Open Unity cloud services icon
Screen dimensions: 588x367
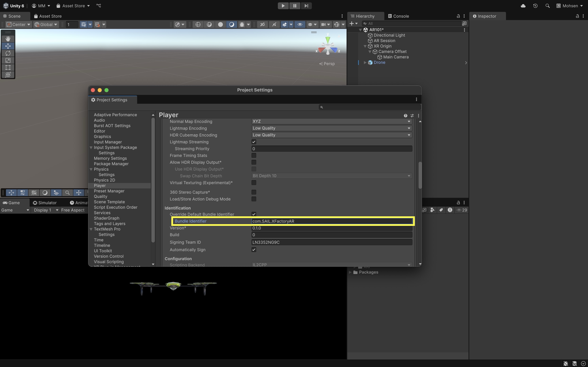523,6
